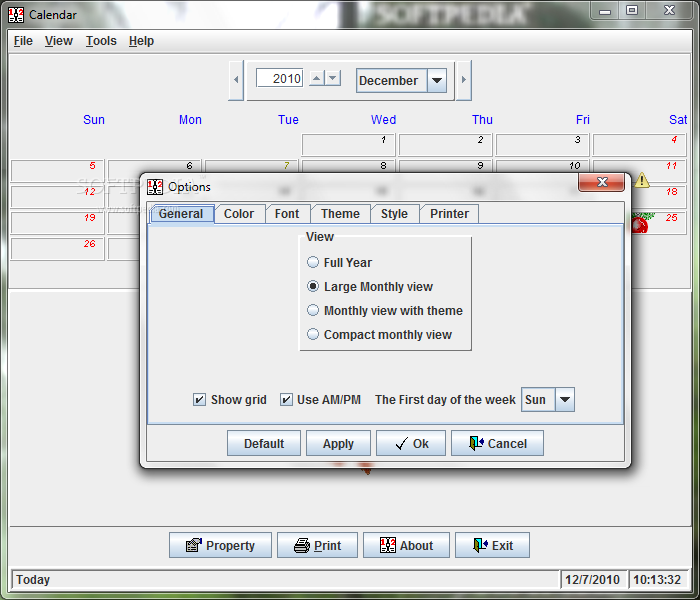Click the Sun weekday header
700x600 pixels.
coord(94,120)
